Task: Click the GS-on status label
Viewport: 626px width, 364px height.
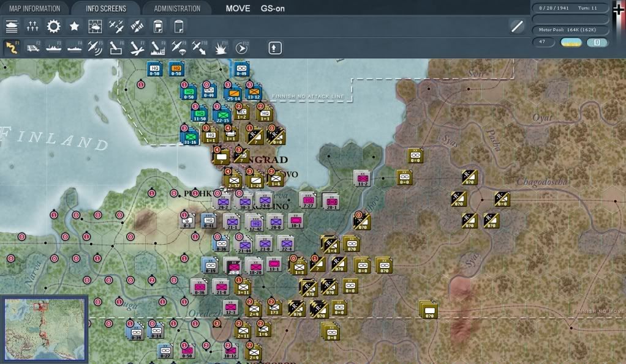Action: tap(273, 9)
